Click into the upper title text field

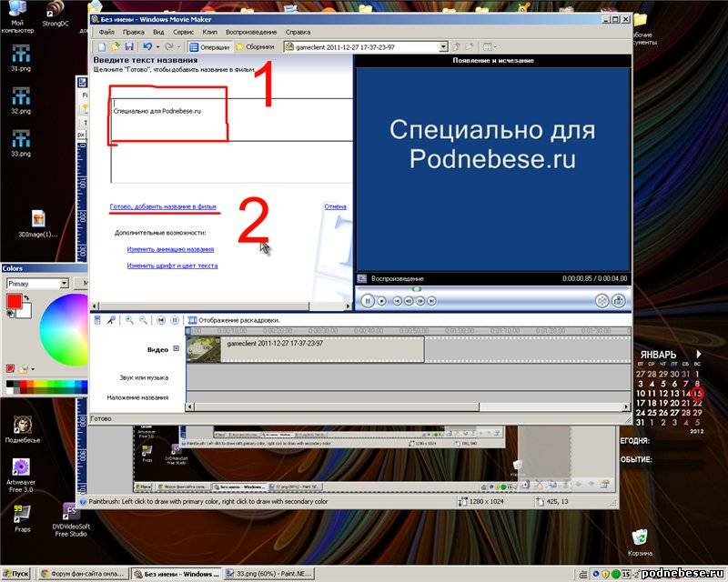[232, 119]
